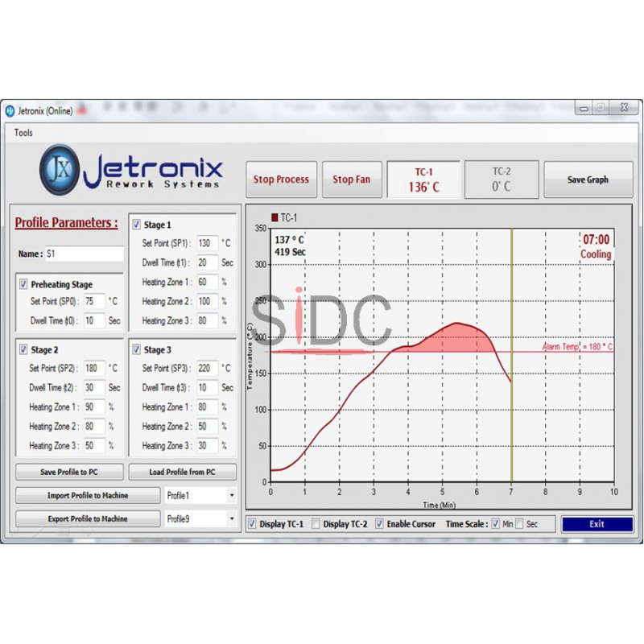
Task: Click Import Profile to Machine
Action: click(88, 495)
